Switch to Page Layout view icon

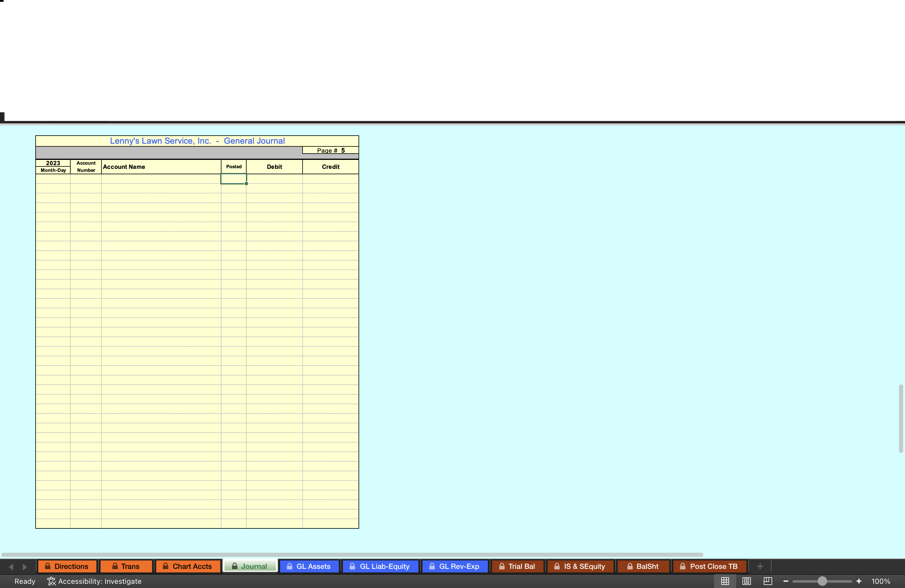746,581
